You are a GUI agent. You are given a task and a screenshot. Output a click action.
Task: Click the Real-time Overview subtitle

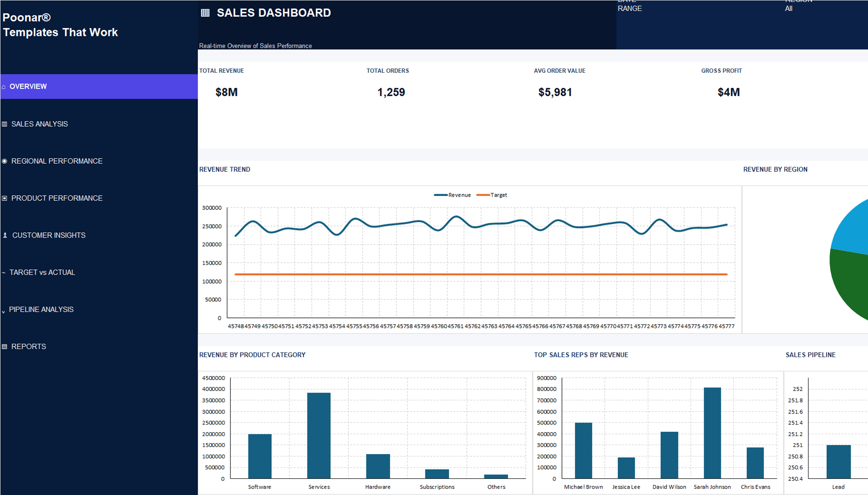point(256,46)
